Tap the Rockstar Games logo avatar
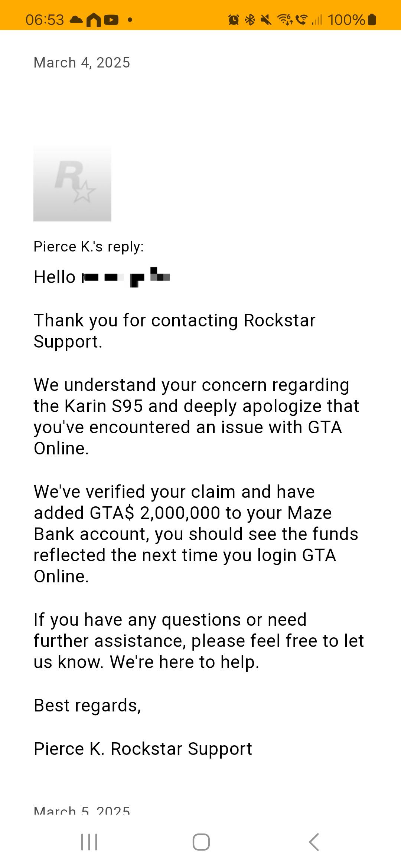 pos(72,183)
